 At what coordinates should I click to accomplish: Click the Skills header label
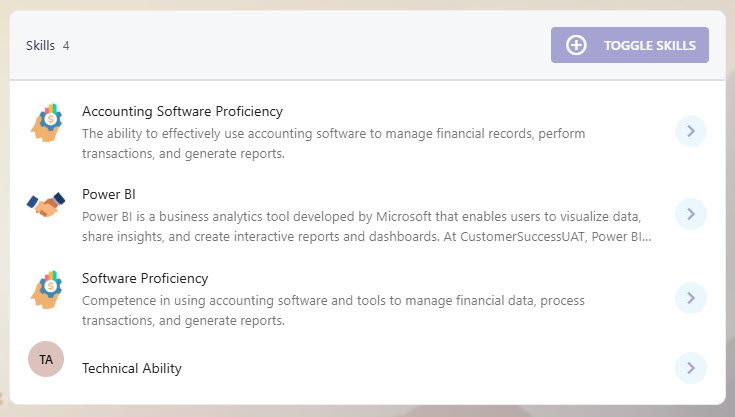[x=40, y=45]
